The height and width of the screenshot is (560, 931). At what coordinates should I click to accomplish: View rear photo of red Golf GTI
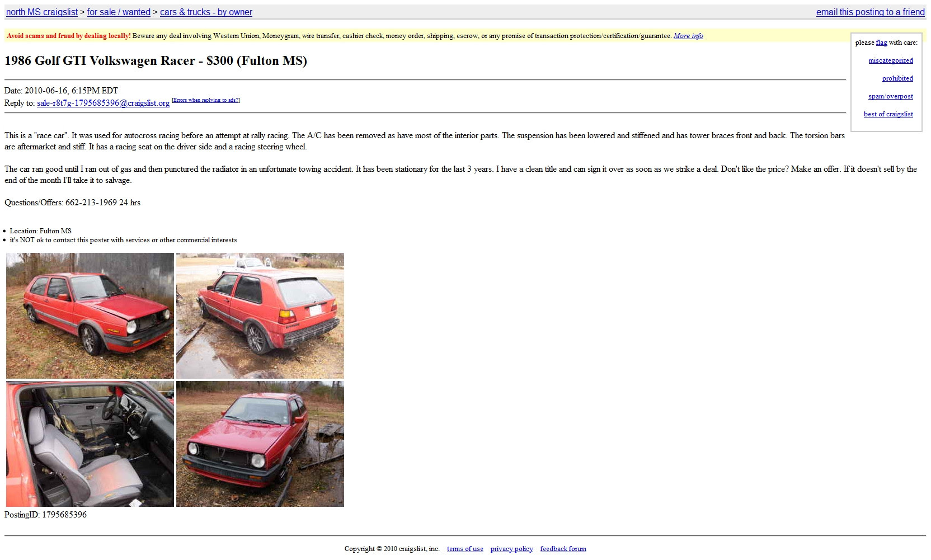click(x=260, y=316)
